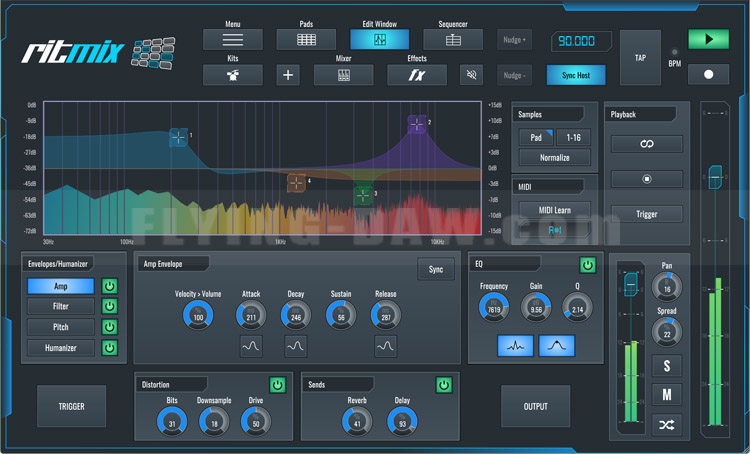Click the Playback Trigger button
This screenshot has width=750, height=454.
coord(647,214)
